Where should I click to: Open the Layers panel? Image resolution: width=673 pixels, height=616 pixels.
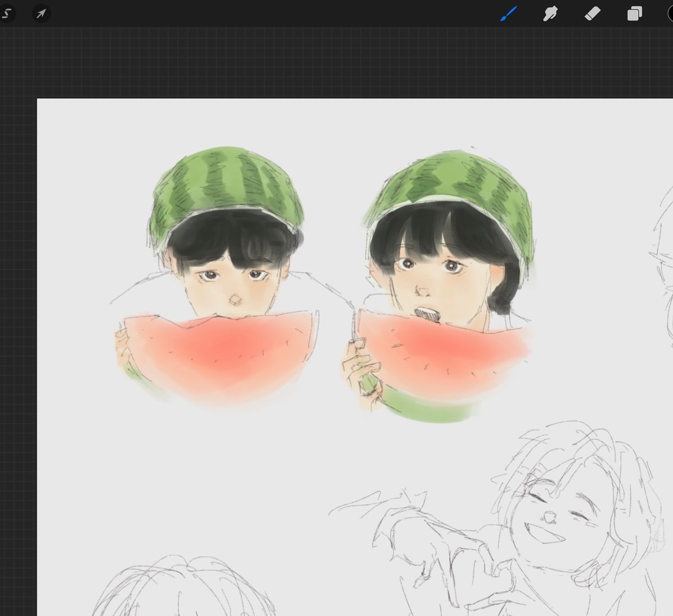coord(634,13)
